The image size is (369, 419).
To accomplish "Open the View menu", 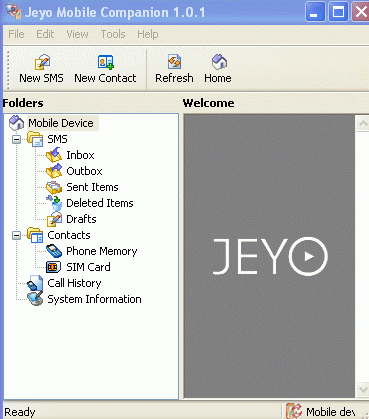I will pos(77,34).
